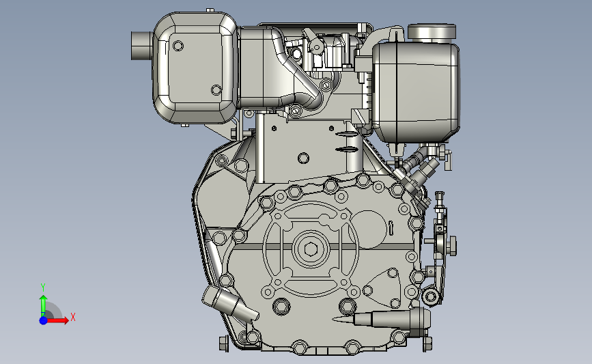Select the exhaust outlet pipe stub

coord(141,46)
